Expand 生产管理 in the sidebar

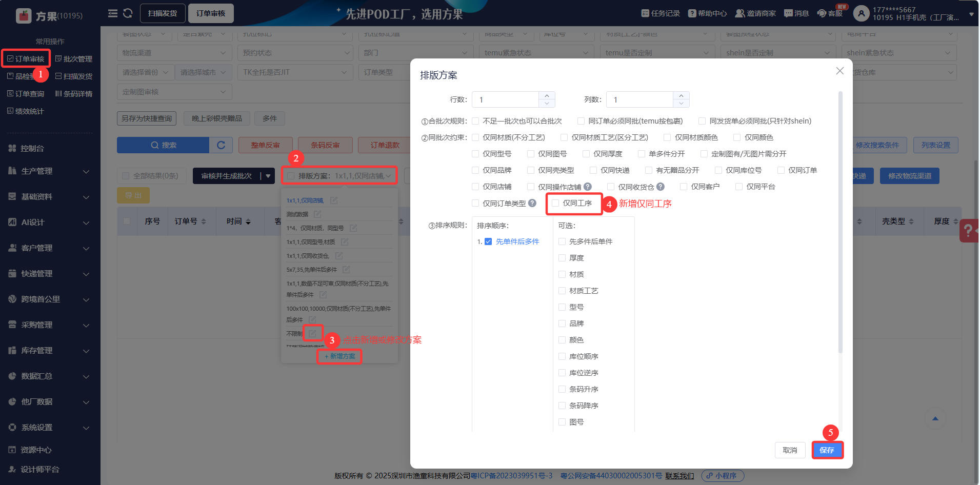coord(50,171)
